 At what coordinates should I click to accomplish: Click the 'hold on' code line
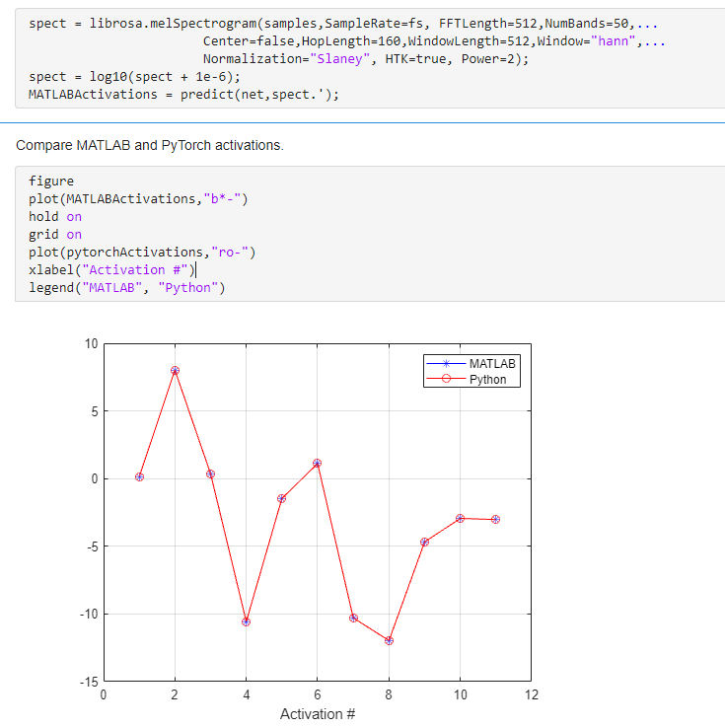point(55,217)
